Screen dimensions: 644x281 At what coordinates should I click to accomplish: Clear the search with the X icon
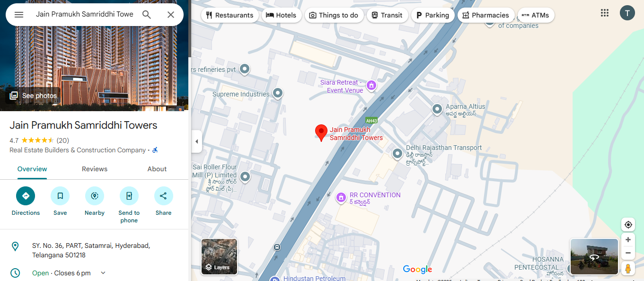[x=171, y=15]
